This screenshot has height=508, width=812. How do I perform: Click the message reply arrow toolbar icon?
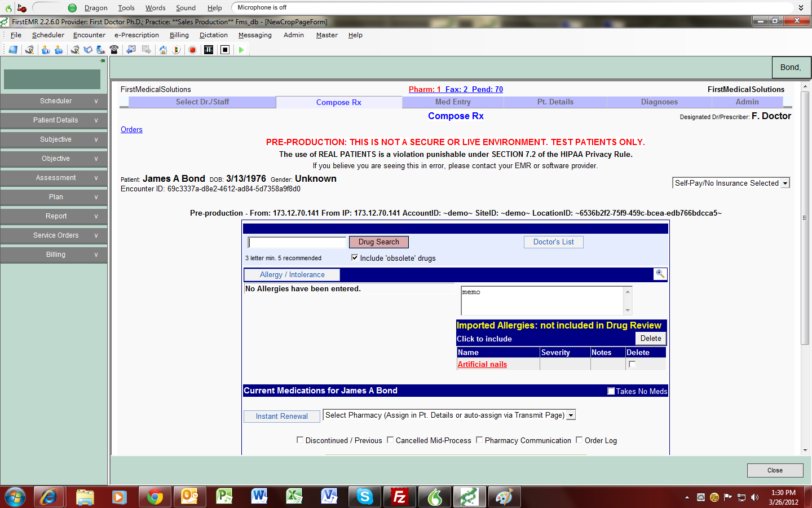click(131, 50)
